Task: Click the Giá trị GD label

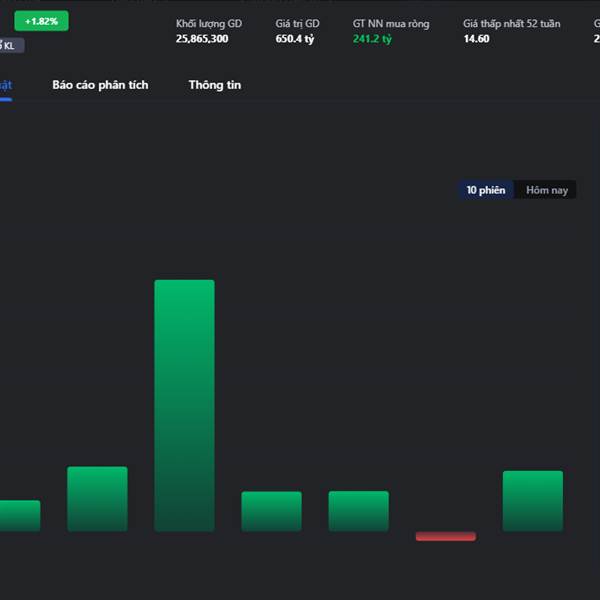Action: tap(297, 24)
